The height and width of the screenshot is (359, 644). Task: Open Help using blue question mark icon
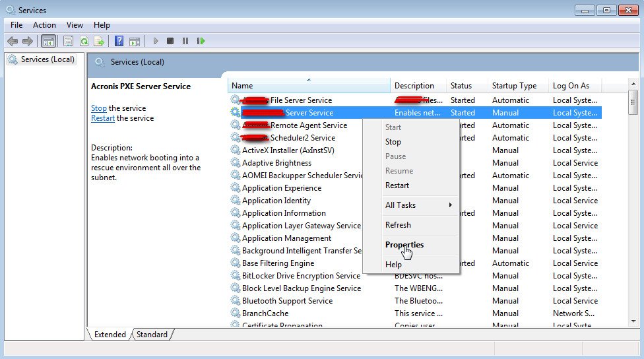[119, 41]
